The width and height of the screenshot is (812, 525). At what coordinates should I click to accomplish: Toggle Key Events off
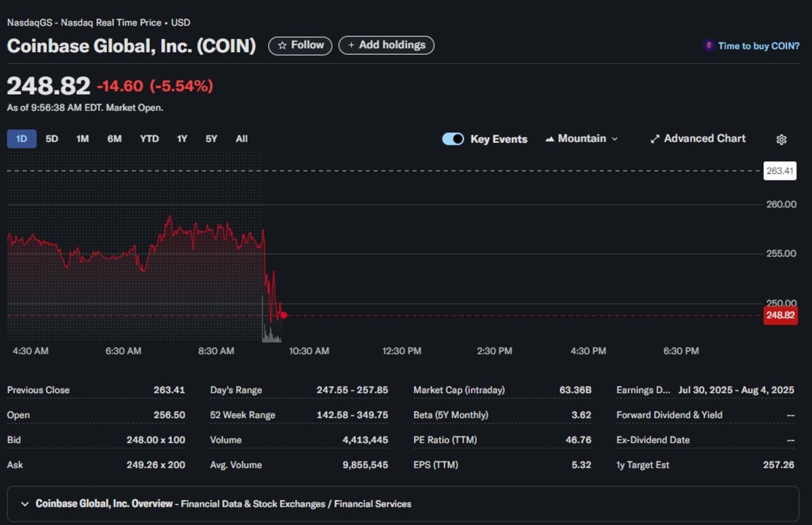coord(453,139)
